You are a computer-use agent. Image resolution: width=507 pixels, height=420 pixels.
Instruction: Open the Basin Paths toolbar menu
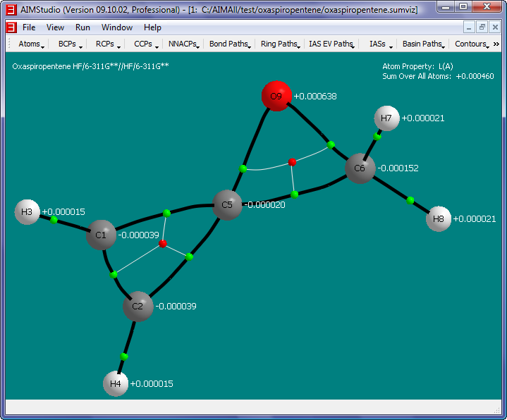point(423,44)
